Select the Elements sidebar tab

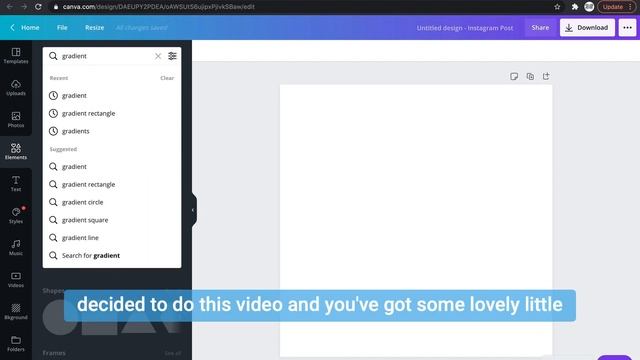point(16,151)
